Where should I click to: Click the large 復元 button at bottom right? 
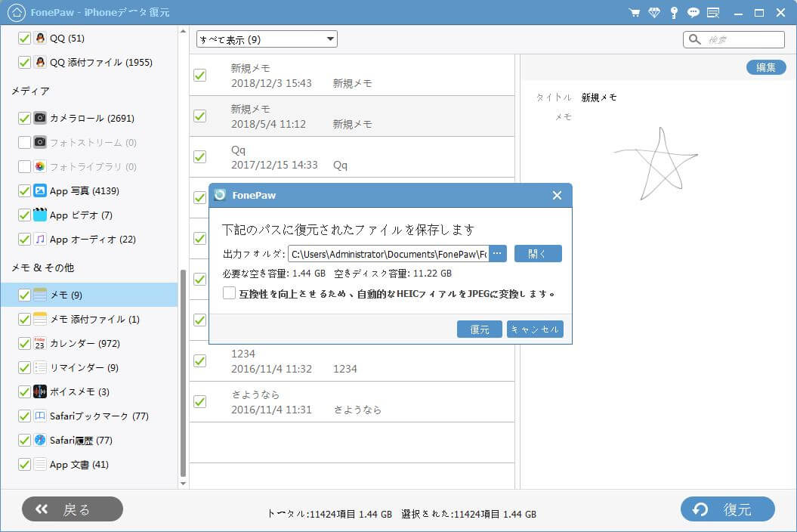coord(727,509)
